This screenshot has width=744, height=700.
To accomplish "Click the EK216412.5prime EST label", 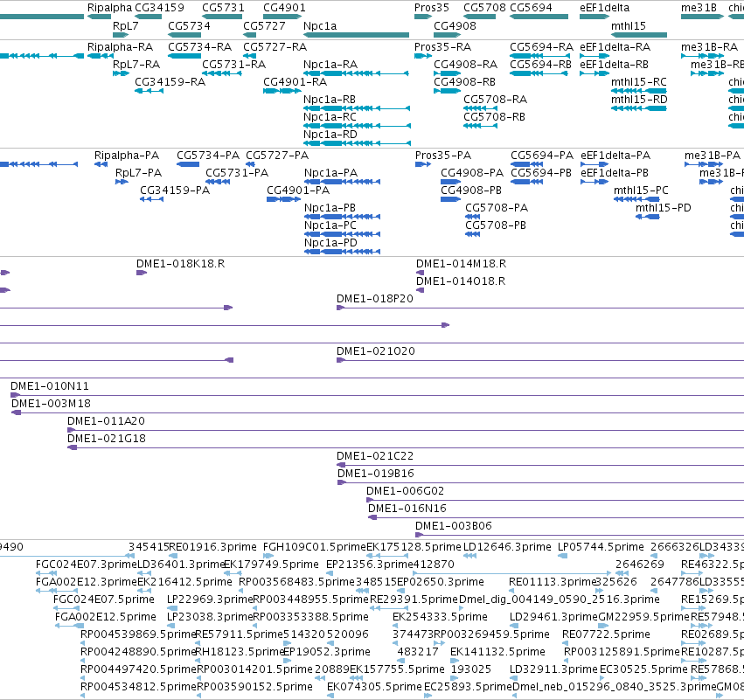I will point(184,582).
